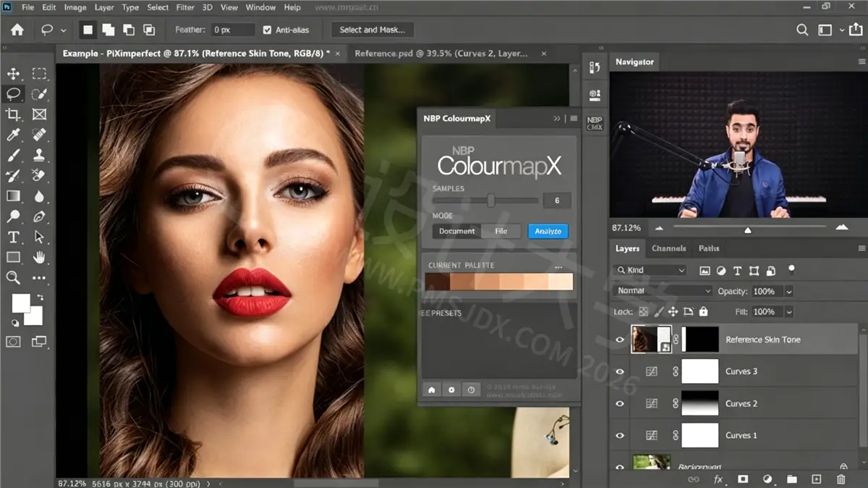This screenshot has width=868, height=488.
Task: Click the delete layer trash icon
Action: click(x=841, y=479)
